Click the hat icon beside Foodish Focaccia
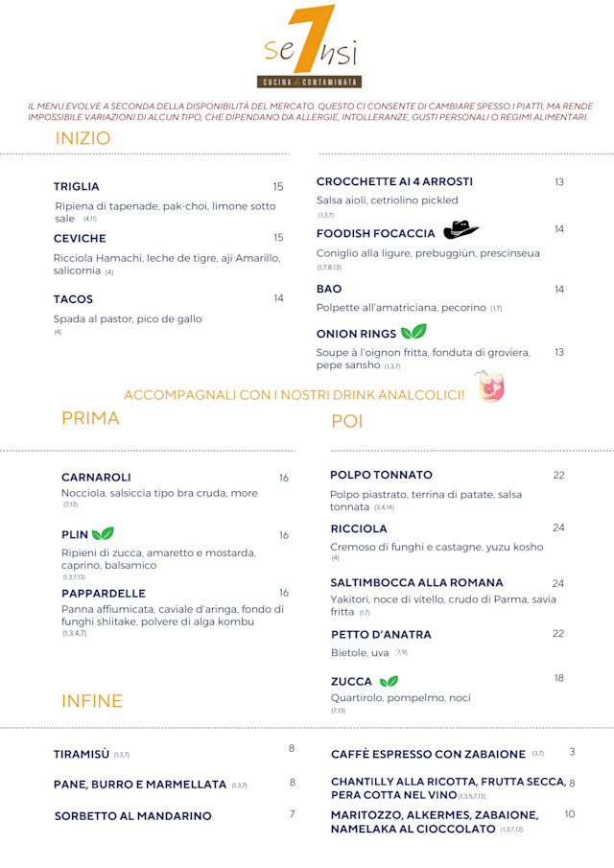This screenshot has width=614, height=868. [x=460, y=230]
